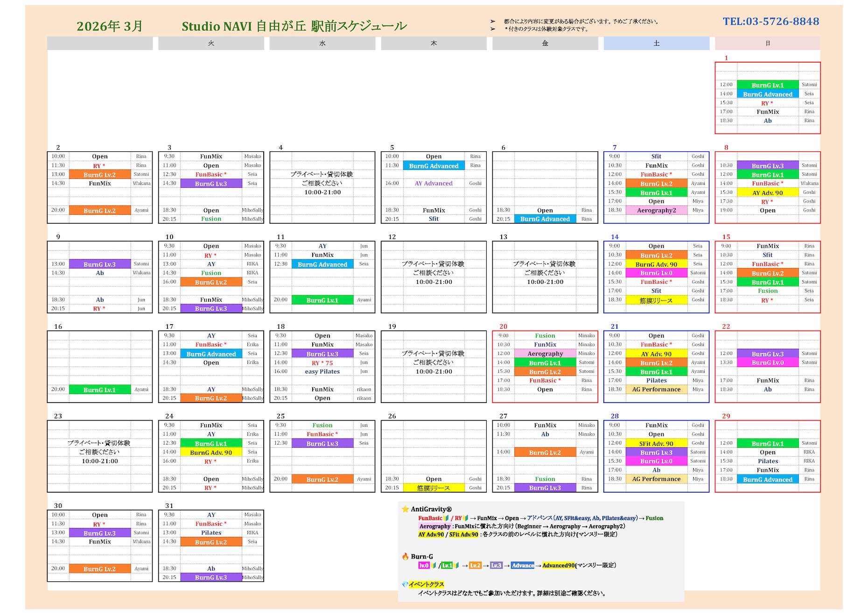Click the star icon beside AntiGravity
The height and width of the screenshot is (614, 868).
pos(405,509)
